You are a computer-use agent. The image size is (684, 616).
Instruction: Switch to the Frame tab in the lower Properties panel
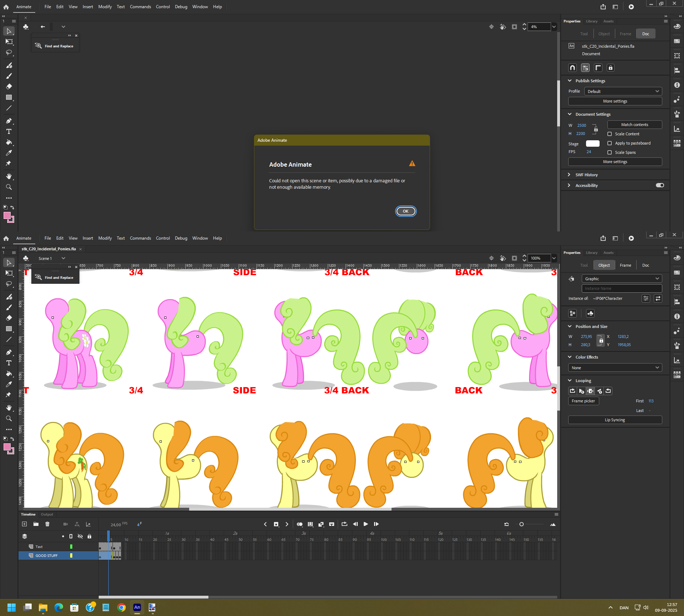[625, 265]
